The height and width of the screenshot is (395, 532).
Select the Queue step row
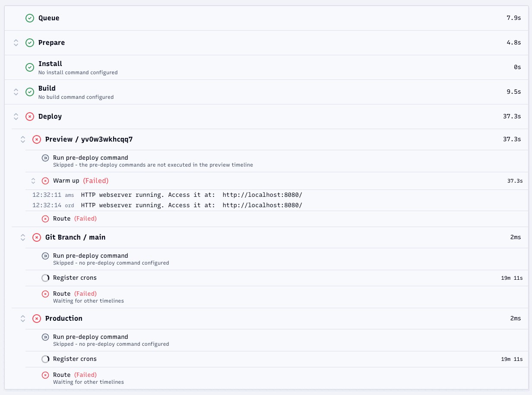click(266, 18)
